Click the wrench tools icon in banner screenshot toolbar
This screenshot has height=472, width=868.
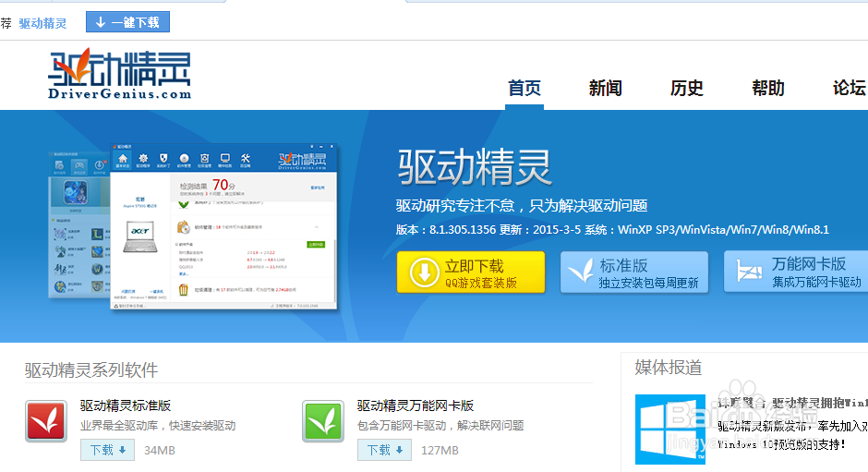[x=246, y=159]
